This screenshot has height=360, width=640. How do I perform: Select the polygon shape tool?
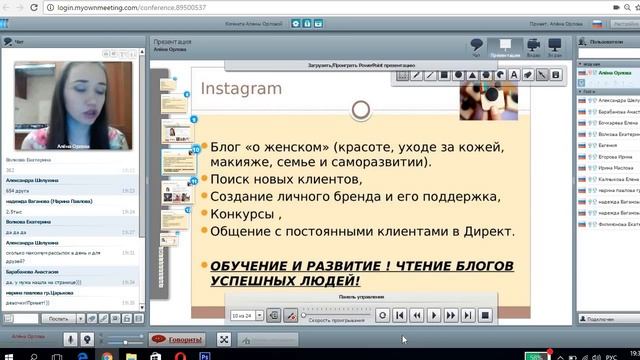[486, 75]
